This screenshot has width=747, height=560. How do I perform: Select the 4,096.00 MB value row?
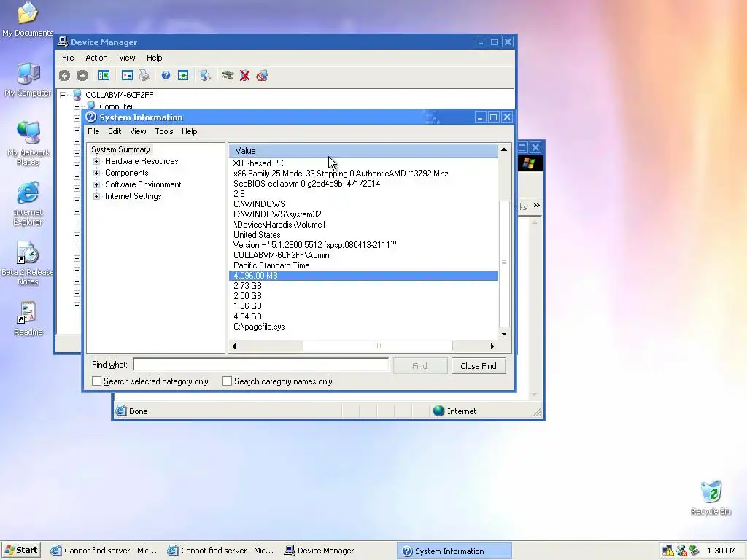click(363, 276)
